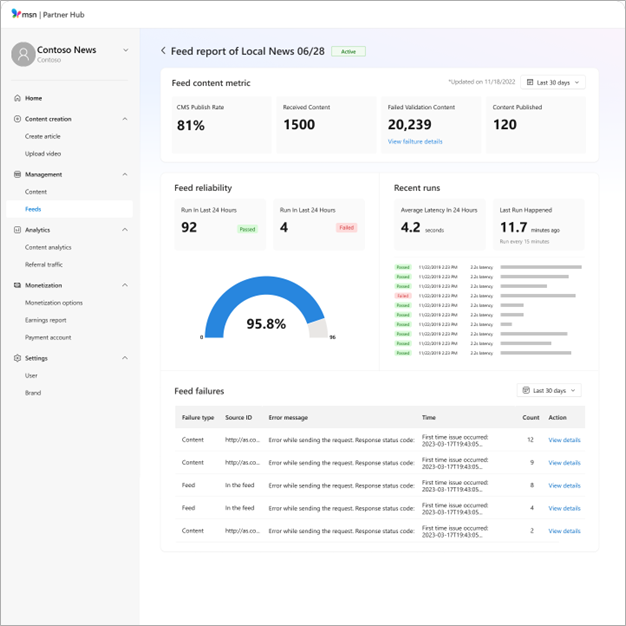Click the Analytics section icon

[x=17, y=230]
